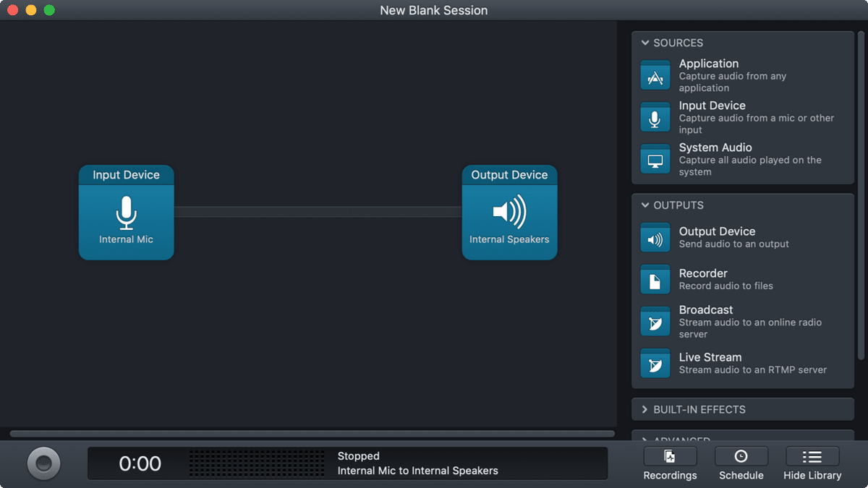The image size is (868, 488).
Task: Collapse the SOURCES section
Action: point(644,43)
